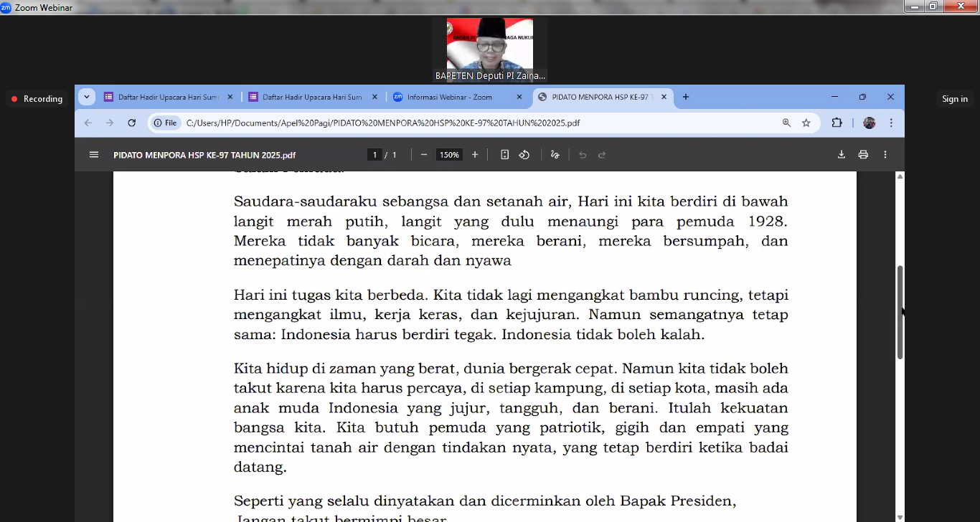Open the Chrome extensions puzzle icon

click(837, 123)
